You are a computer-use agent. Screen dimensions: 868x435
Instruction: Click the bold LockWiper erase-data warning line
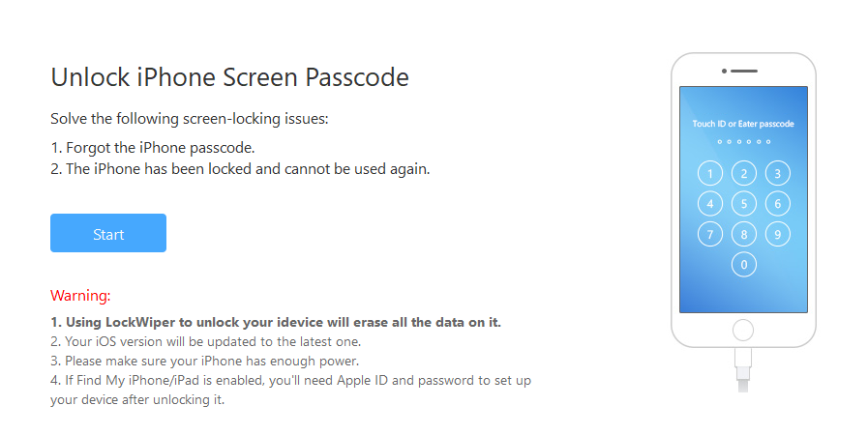click(x=276, y=321)
